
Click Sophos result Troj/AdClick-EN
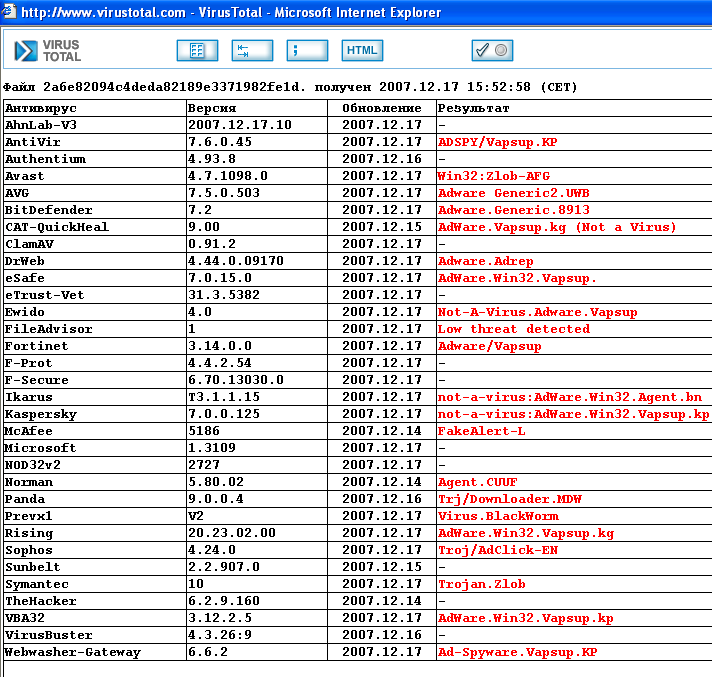click(498, 550)
